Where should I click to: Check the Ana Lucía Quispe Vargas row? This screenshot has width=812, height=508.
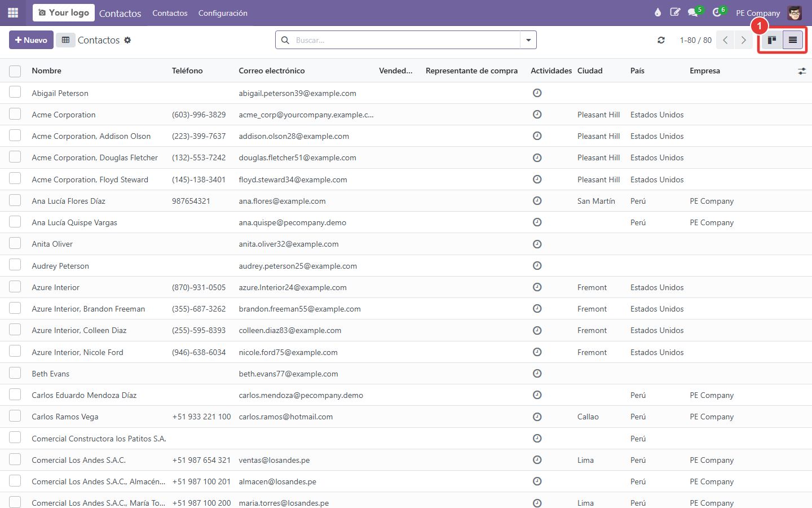tap(15, 222)
